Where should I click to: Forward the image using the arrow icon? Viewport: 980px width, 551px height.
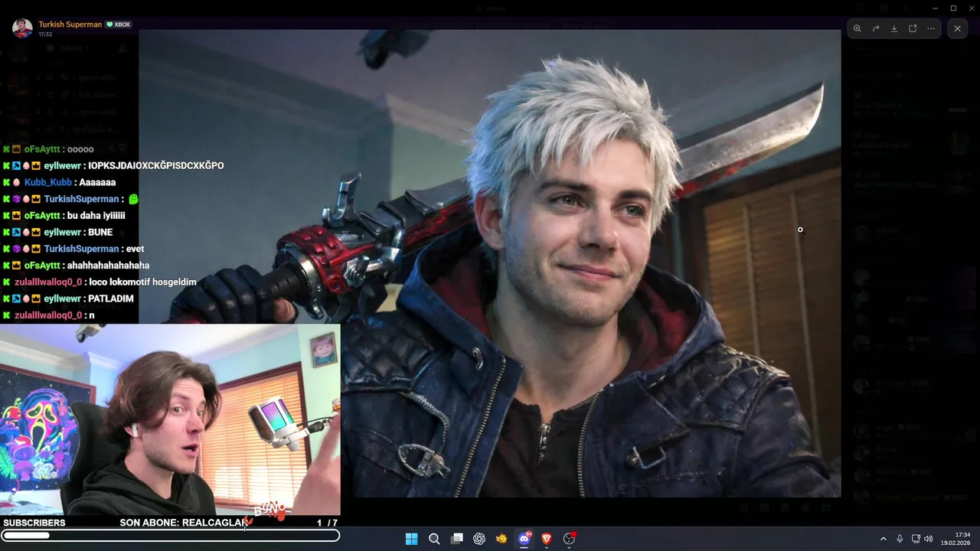pos(876,28)
